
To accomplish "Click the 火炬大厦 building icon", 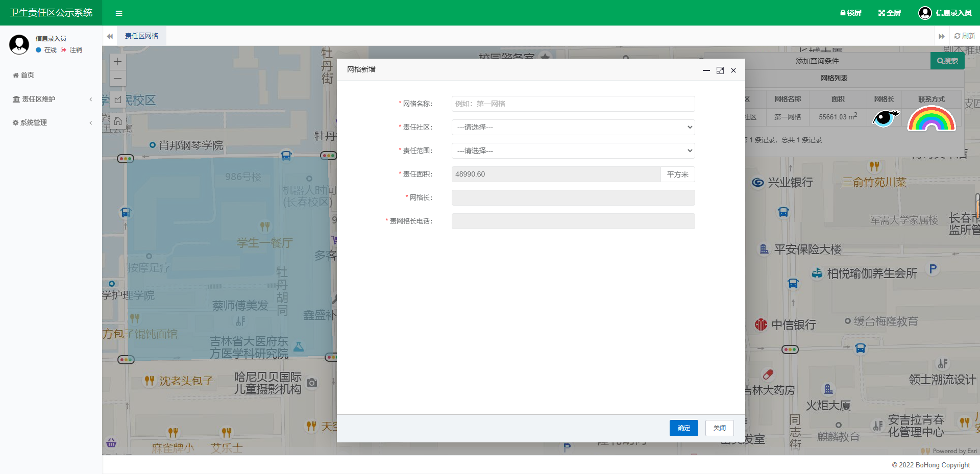I will point(828,389).
